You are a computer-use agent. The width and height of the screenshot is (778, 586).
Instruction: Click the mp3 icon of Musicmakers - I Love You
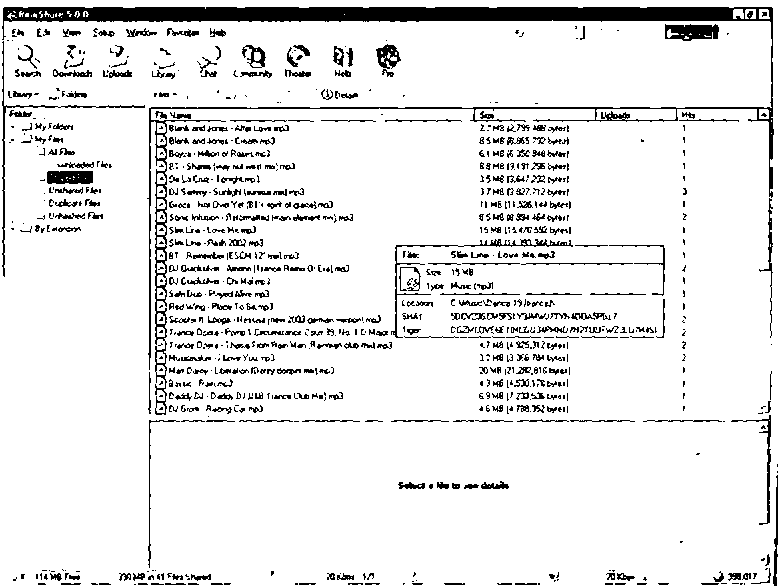point(161,358)
